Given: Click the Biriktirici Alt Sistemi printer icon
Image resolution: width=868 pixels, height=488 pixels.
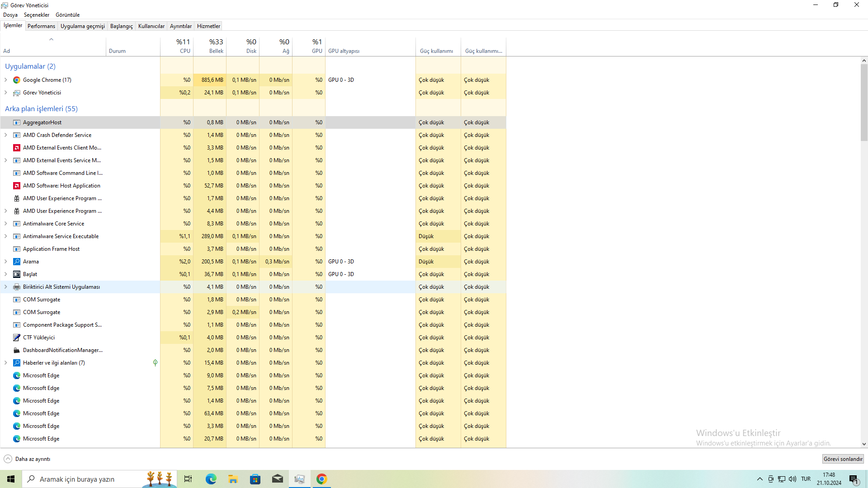Looking at the screenshot, I should pos(17,287).
